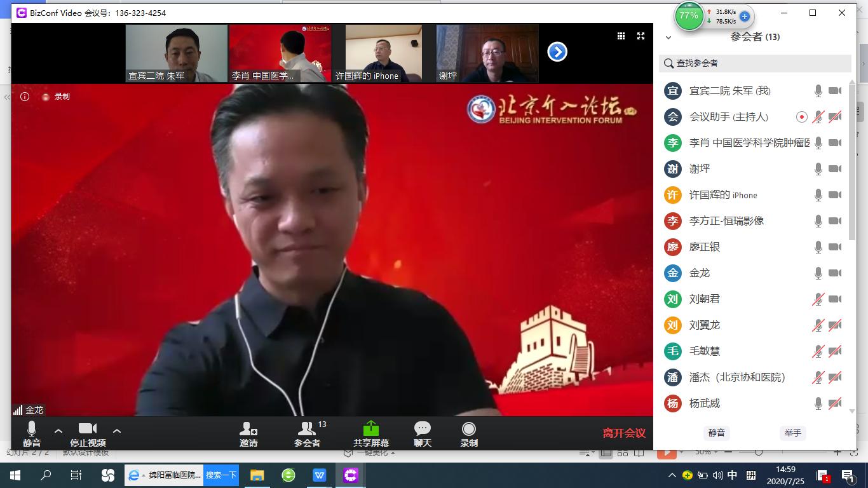Click the blue plus on the speed widget
Viewport: 868px width, 488px height.
tap(745, 17)
